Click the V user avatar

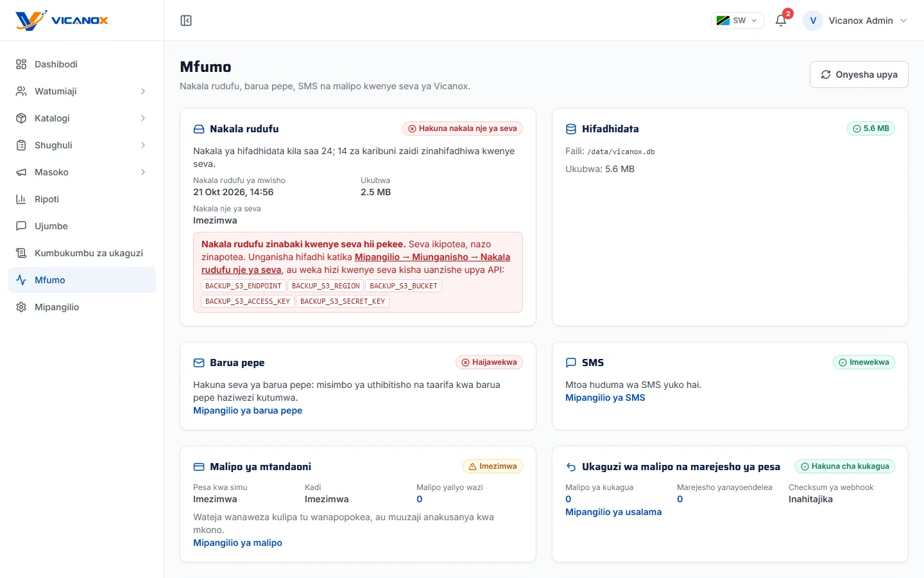(813, 21)
